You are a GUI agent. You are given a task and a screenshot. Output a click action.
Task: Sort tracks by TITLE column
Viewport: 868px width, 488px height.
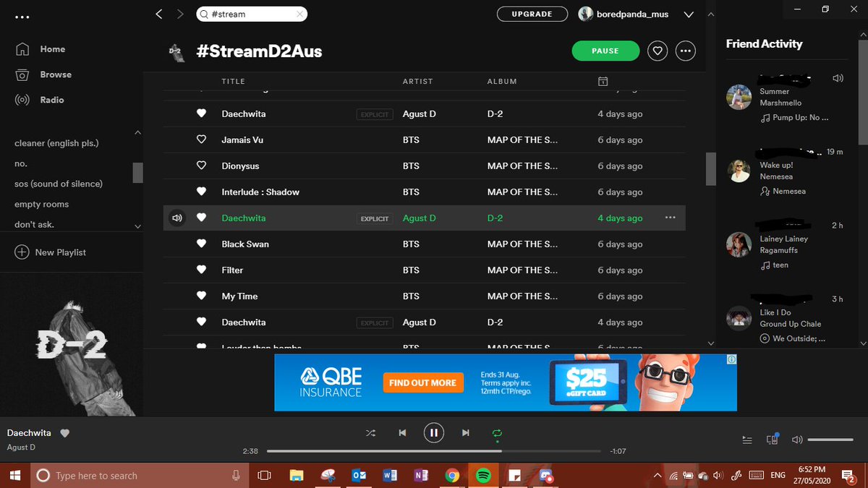pos(233,82)
